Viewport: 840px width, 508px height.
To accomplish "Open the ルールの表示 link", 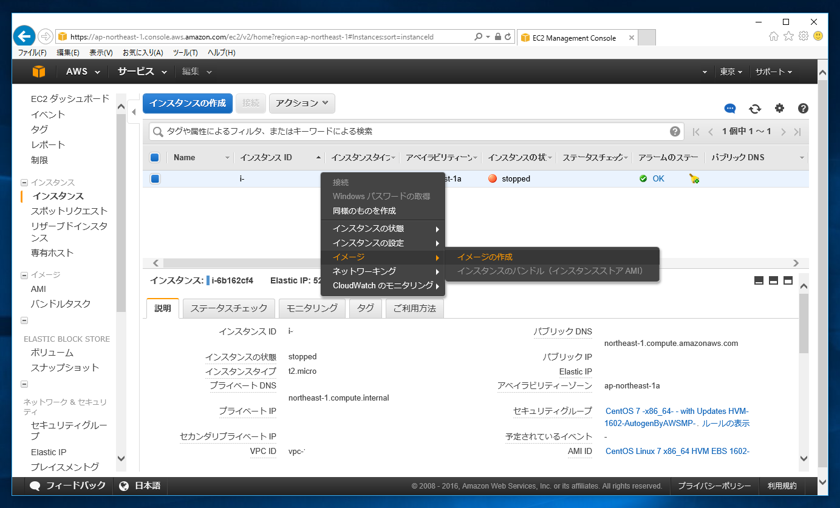I will [x=726, y=423].
